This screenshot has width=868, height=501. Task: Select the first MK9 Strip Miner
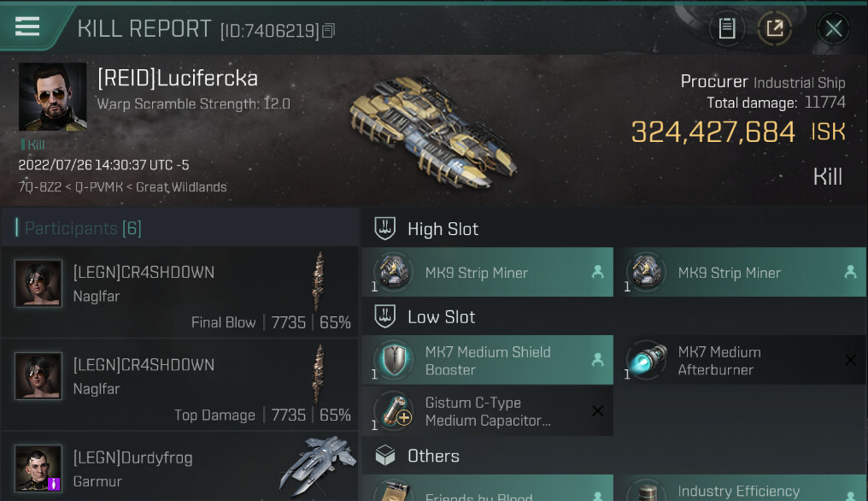tap(488, 272)
